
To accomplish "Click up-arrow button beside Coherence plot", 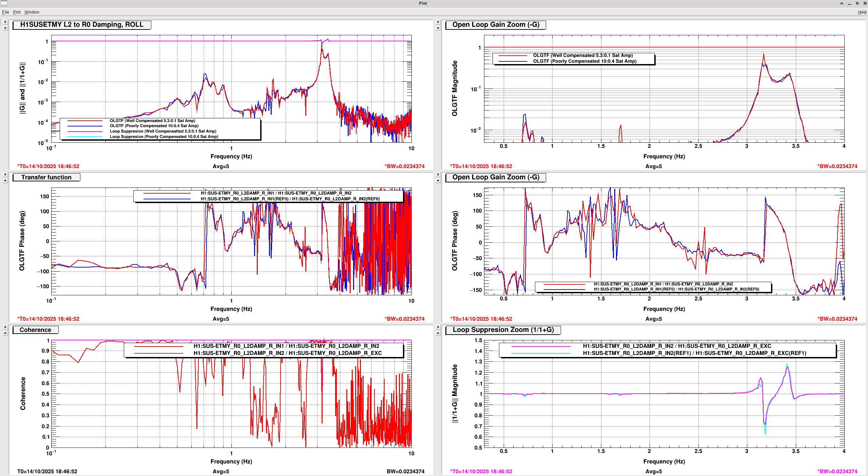I will (x=5, y=333).
